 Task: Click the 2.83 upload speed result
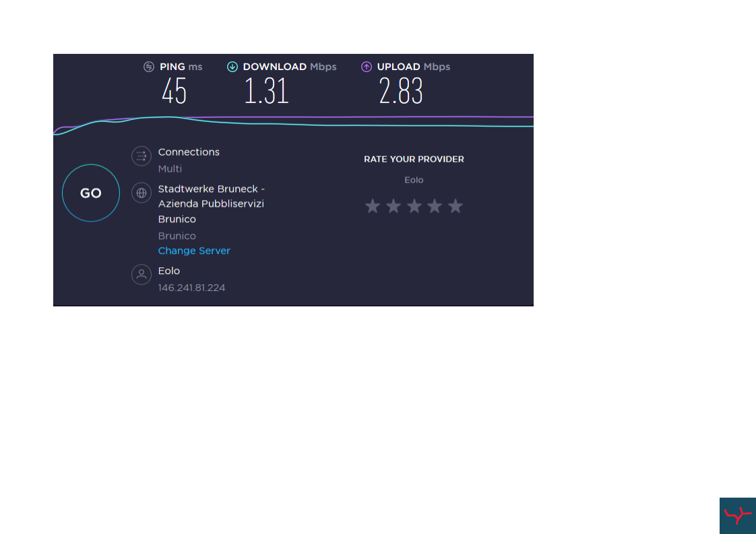tap(401, 92)
